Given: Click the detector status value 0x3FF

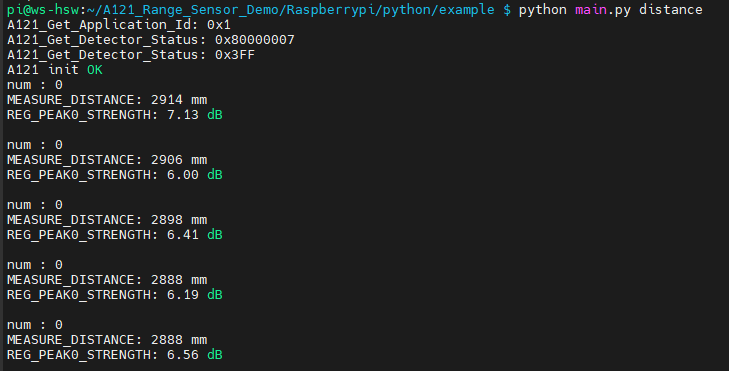Looking at the screenshot, I should [x=235, y=54].
